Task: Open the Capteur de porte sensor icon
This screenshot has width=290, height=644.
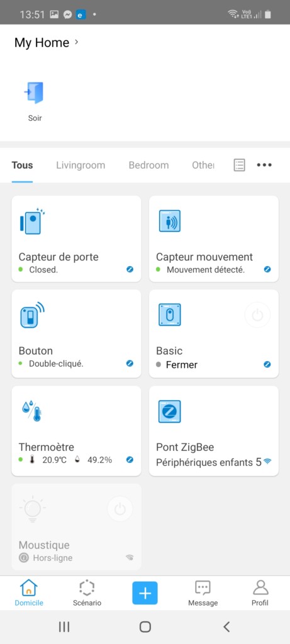Action: pos(32,221)
